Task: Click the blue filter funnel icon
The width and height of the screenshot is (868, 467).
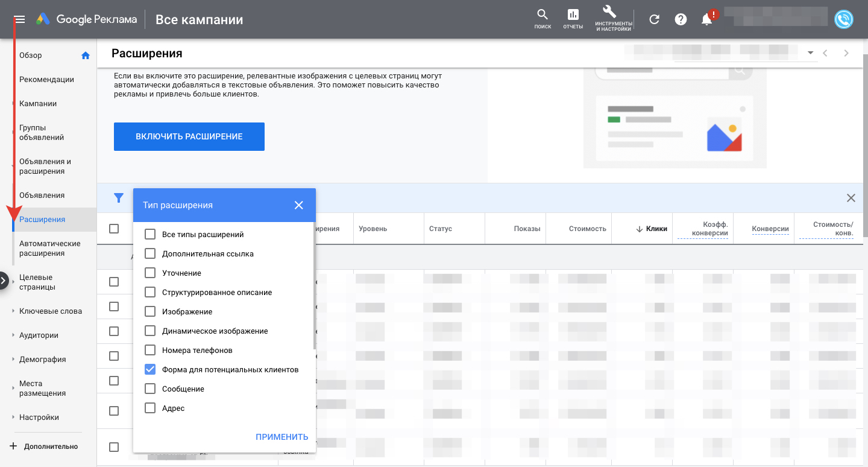Action: point(119,198)
